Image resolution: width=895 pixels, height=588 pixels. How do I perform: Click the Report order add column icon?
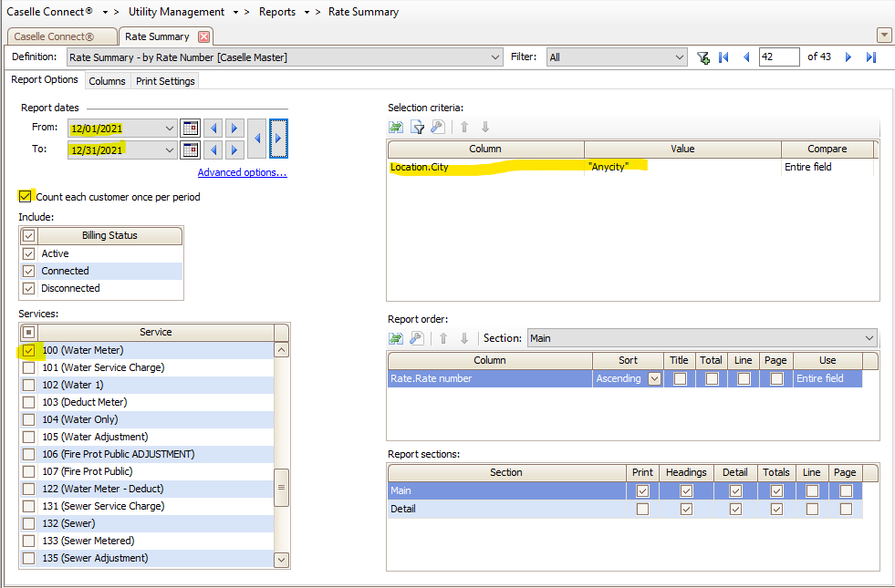pyautogui.click(x=396, y=338)
